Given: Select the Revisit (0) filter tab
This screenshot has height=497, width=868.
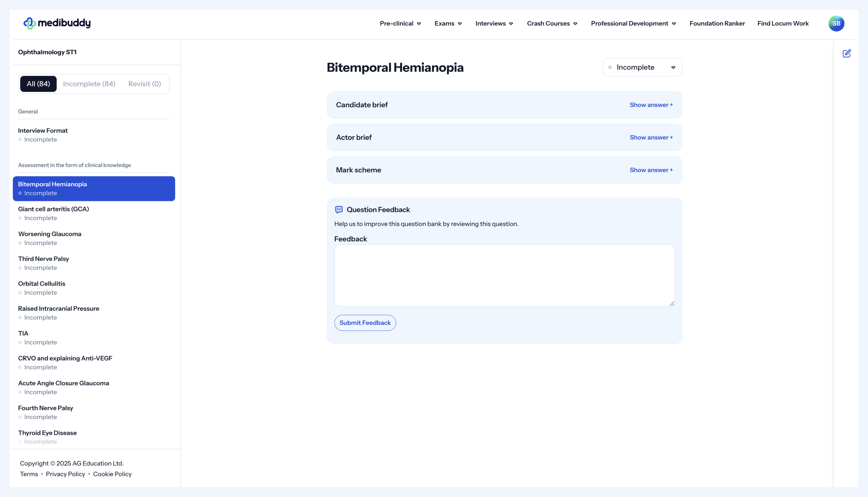Looking at the screenshot, I should pyautogui.click(x=144, y=84).
